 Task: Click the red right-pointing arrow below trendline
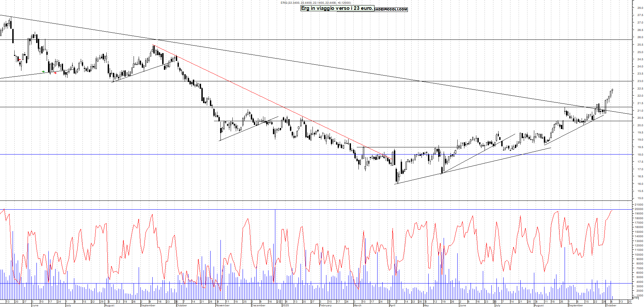click(55, 73)
